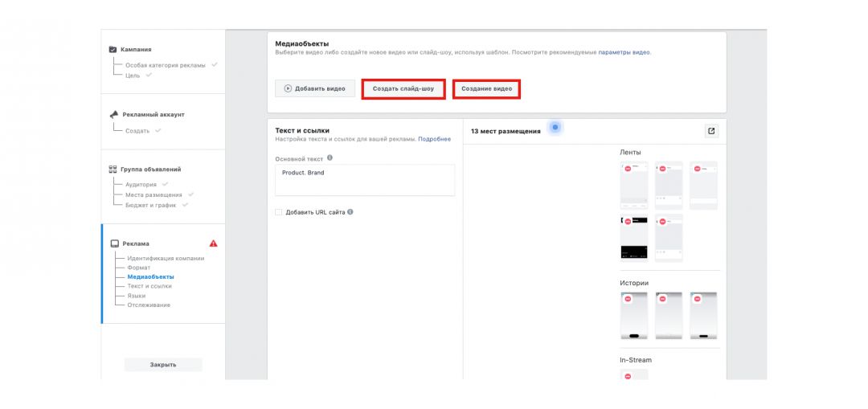The width and height of the screenshot is (868, 409).
Task: Select middle Истории placement thumbnail
Action: (669, 316)
